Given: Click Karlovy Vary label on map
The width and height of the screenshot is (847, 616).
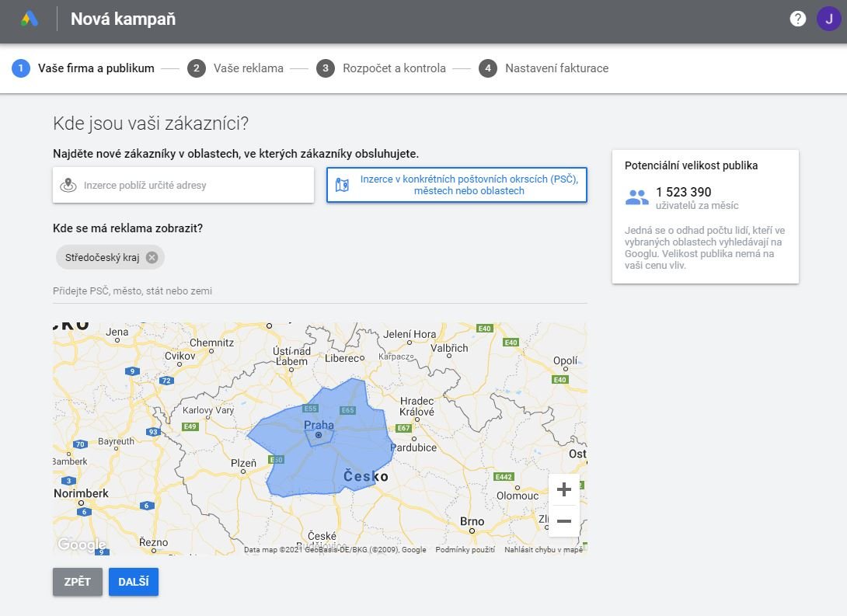Looking at the screenshot, I should [208, 410].
